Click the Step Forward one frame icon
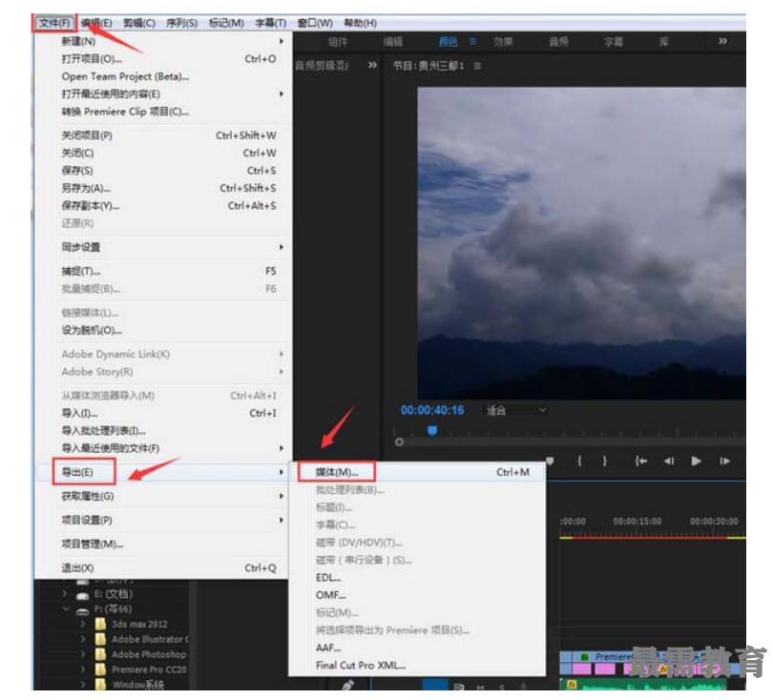 tap(725, 462)
